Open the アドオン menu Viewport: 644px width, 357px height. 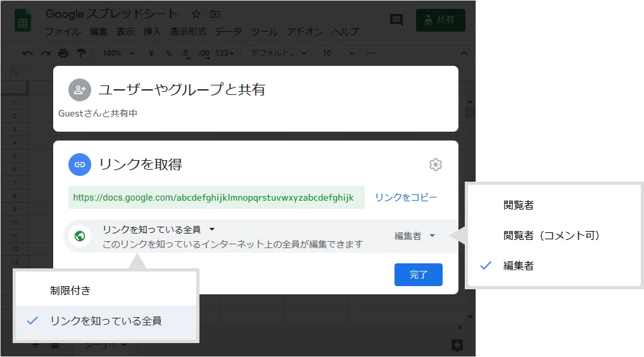tap(305, 32)
